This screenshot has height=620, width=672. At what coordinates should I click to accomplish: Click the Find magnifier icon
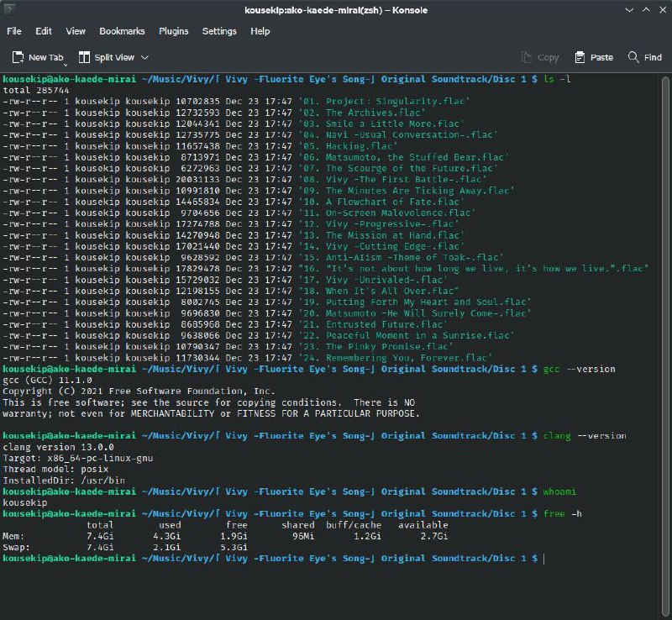point(633,56)
